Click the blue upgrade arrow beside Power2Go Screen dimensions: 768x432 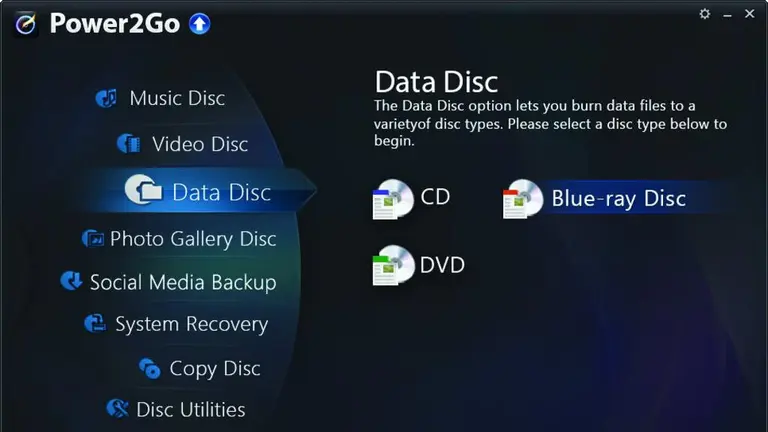coord(200,24)
